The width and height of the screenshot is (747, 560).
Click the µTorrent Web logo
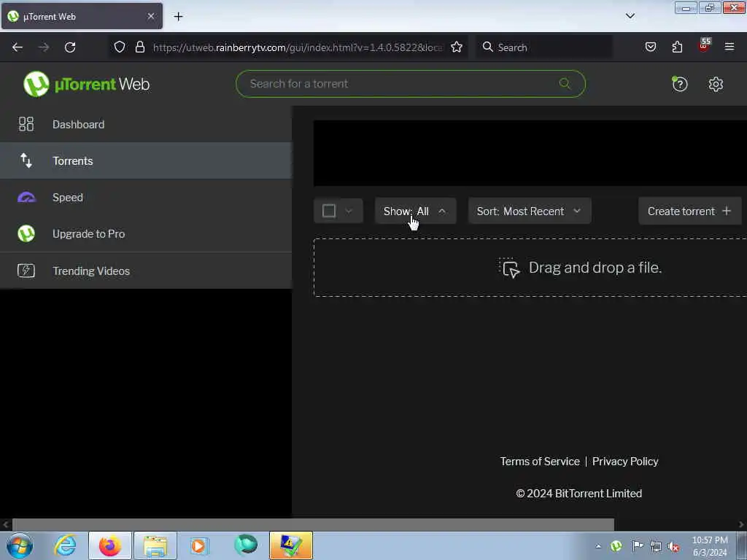[x=86, y=85]
